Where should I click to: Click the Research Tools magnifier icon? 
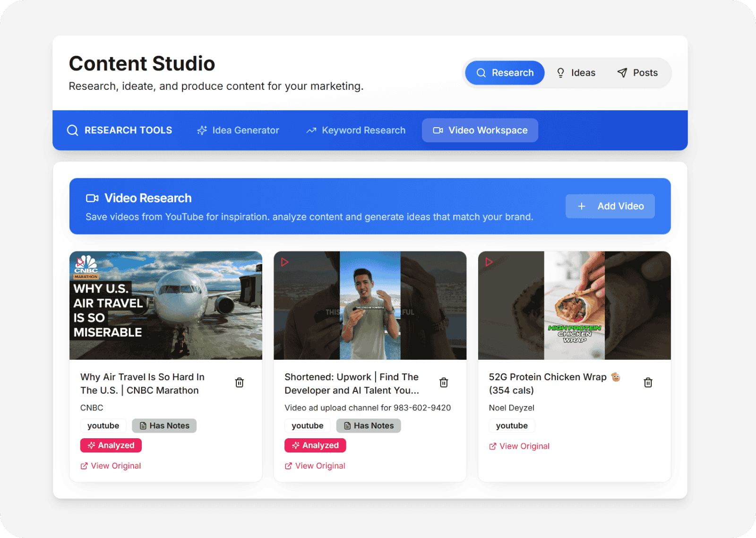[x=72, y=130]
